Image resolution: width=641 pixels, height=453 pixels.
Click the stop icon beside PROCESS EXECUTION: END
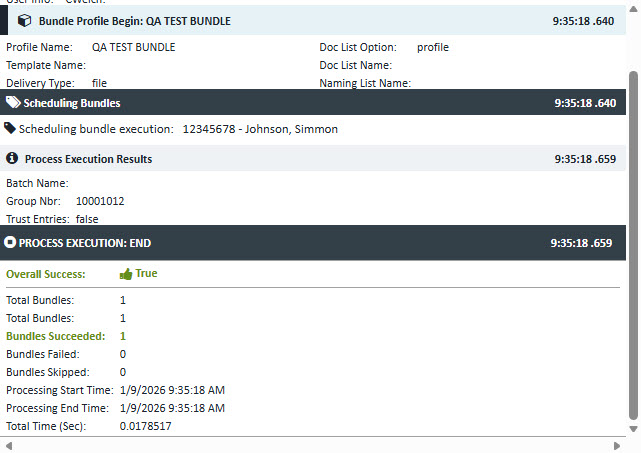(10, 242)
